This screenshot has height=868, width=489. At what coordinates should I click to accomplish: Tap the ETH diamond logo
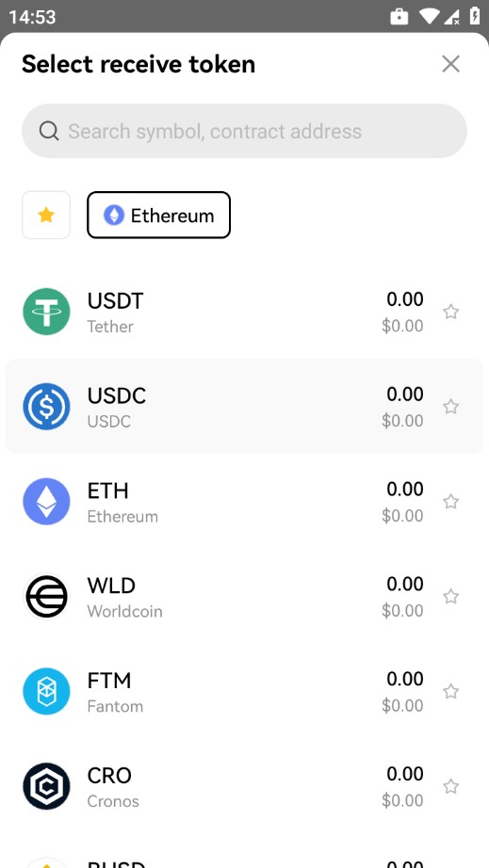click(x=46, y=502)
